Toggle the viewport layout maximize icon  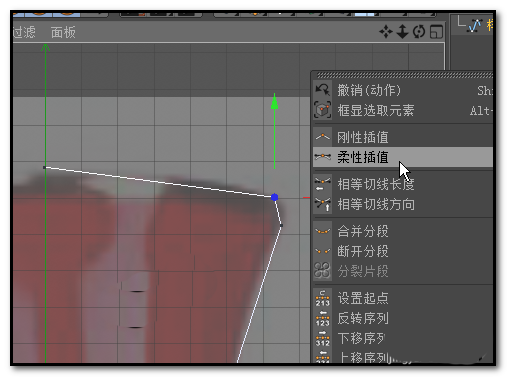(x=436, y=32)
